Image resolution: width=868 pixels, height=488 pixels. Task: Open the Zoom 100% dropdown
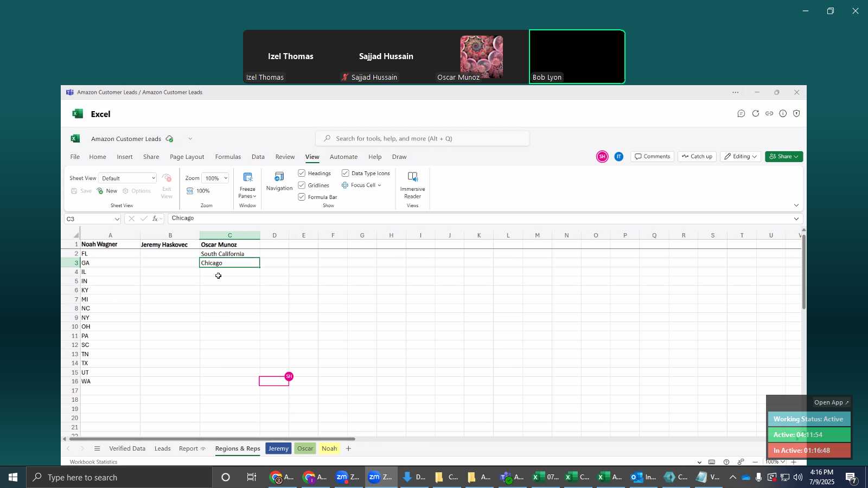pyautogui.click(x=215, y=178)
